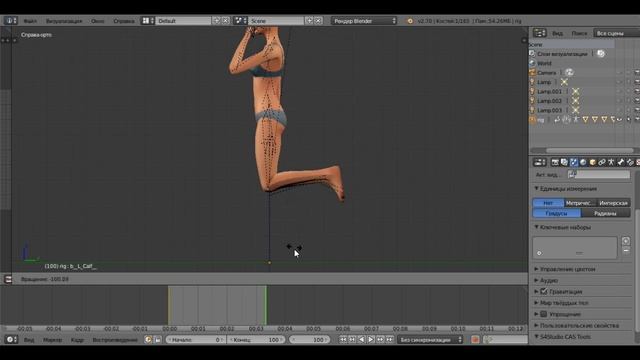Open the Scene properties tab
The image size is (640, 360).
(573, 162)
